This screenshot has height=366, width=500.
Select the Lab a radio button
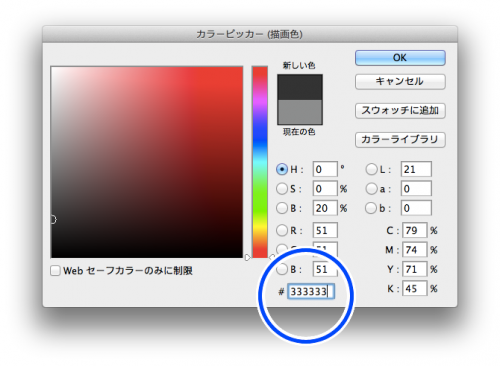coord(371,189)
